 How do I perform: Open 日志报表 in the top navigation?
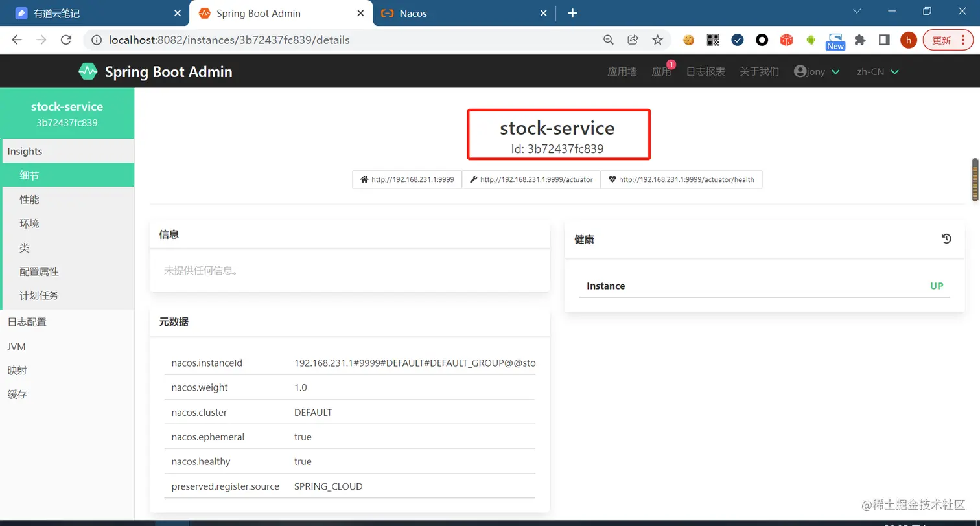point(706,71)
